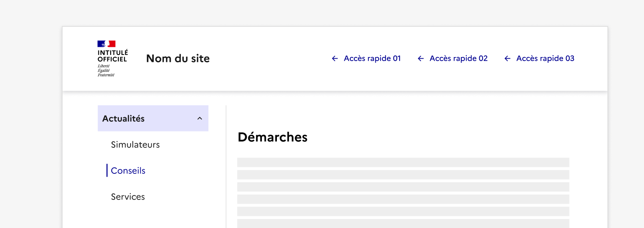The image size is (644, 228).
Task: Click the fifth gray placeholder content line
Action: click(x=403, y=211)
